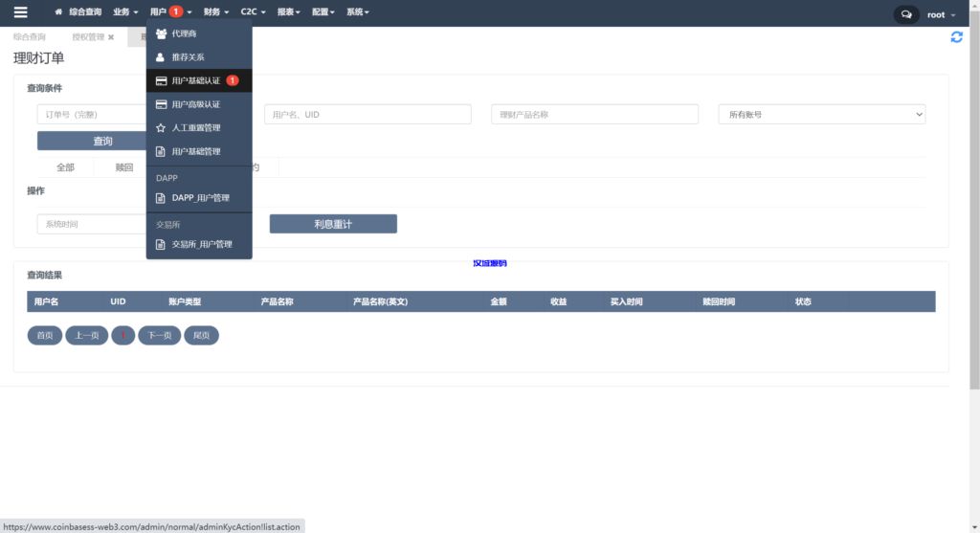Image resolution: width=980 pixels, height=533 pixels.
Task: Expand the 财务 menu in the navbar
Action: click(x=215, y=12)
